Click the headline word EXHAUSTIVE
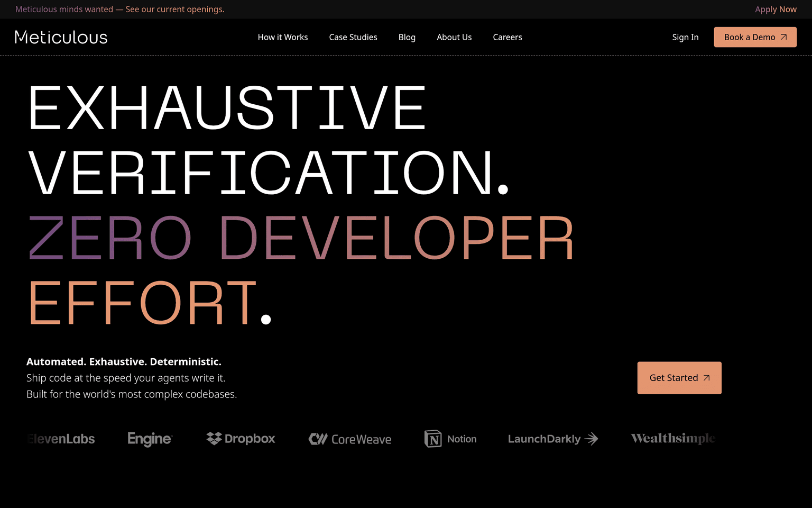Screen dimensions: 812x508 tap(227, 108)
